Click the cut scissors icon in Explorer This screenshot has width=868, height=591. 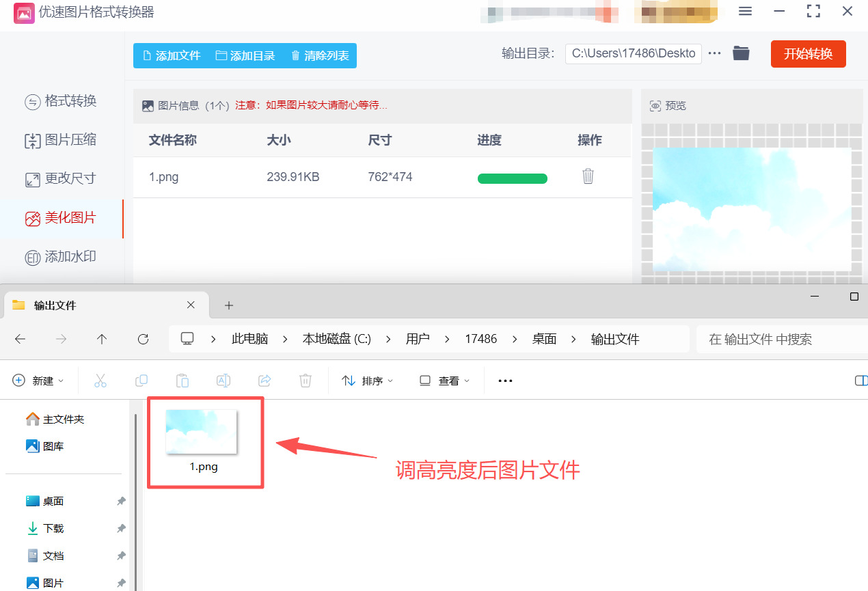tap(100, 381)
